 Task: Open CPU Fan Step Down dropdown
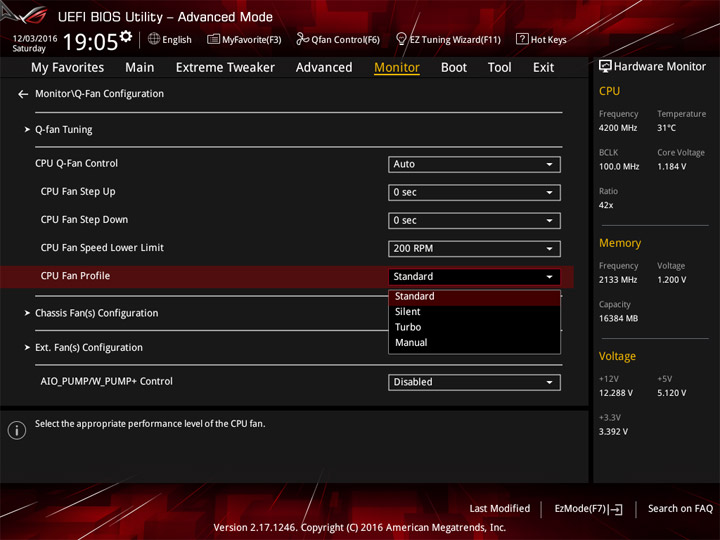[x=474, y=220]
